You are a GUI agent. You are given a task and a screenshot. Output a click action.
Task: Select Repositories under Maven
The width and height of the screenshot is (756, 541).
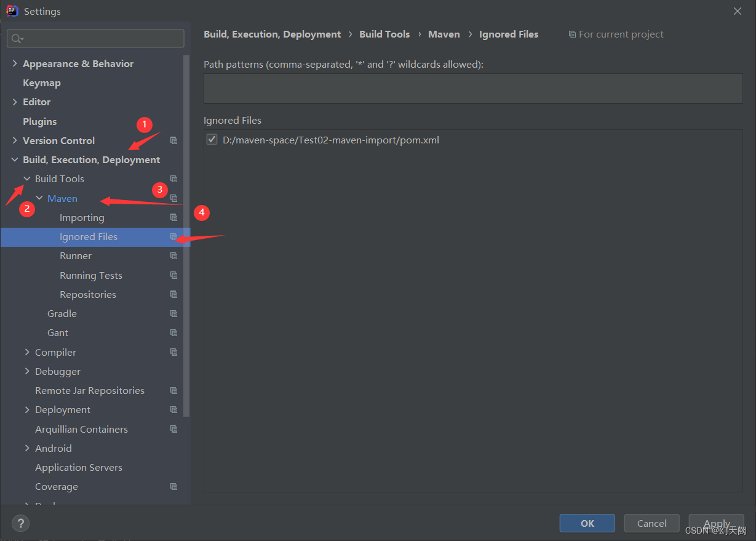88,294
